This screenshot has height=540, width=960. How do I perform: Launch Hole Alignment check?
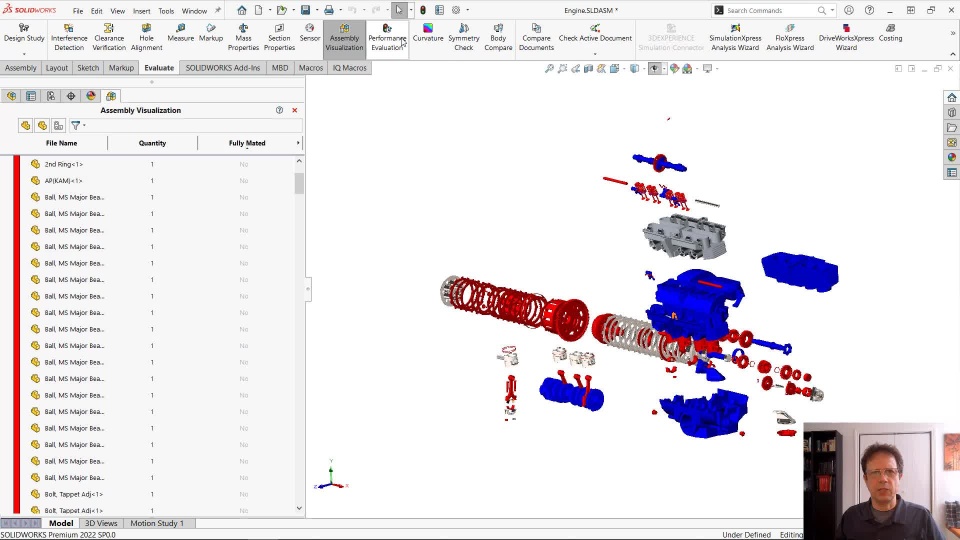click(x=146, y=37)
